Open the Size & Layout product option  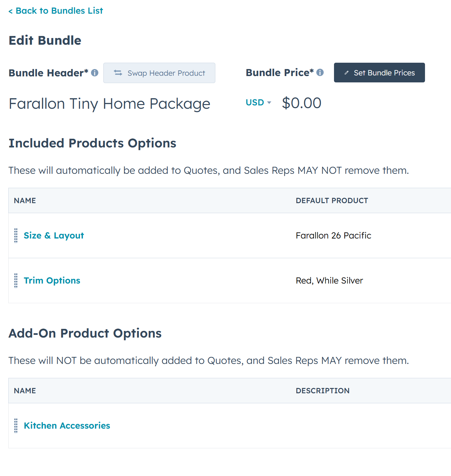coord(53,235)
